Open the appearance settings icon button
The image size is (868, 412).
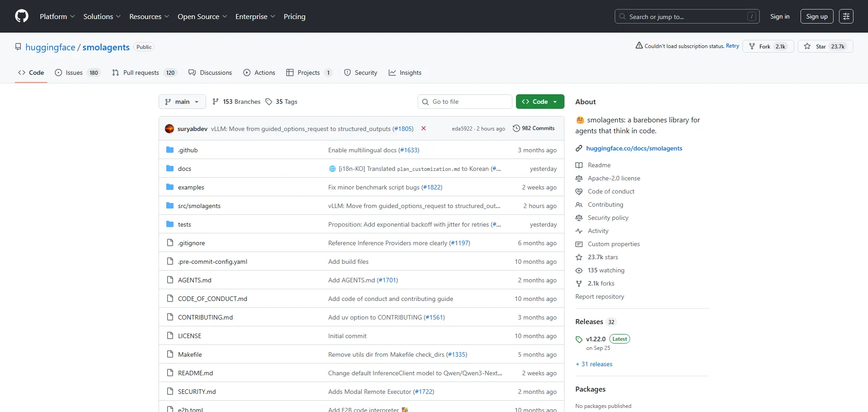pyautogui.click(x=846, y=16)
